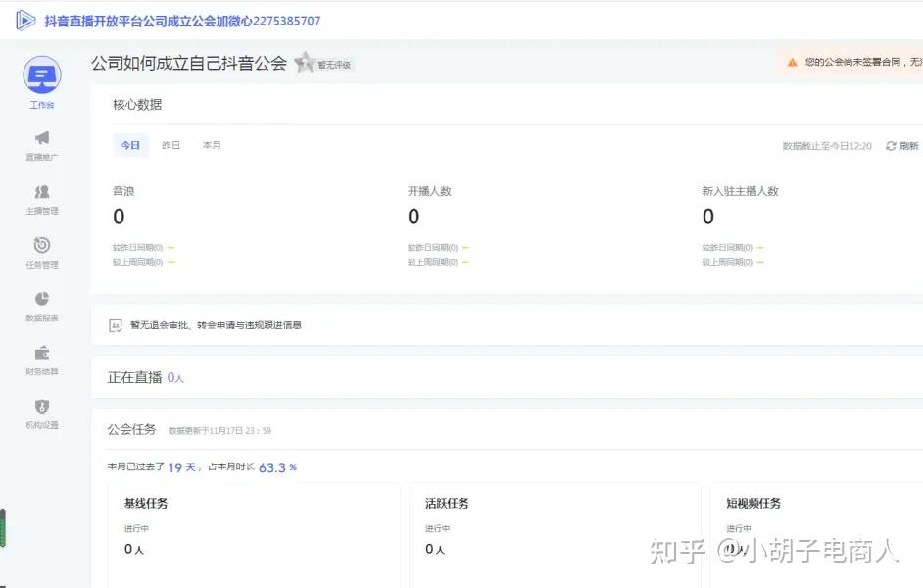Click the 音浪 value 0
Screen dimensions: 923x588
(x=119, y=217)
